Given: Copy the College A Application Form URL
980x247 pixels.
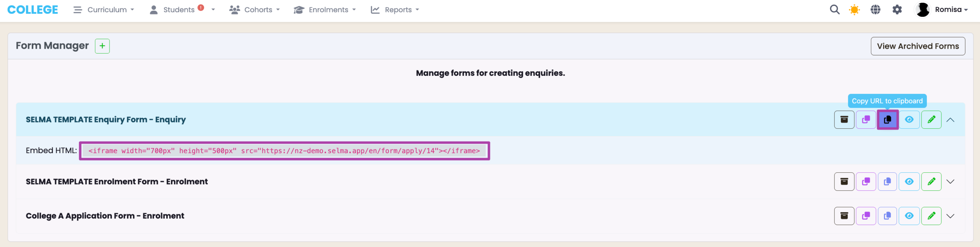Looking at the screenshot, I should [x=887, y=216].
